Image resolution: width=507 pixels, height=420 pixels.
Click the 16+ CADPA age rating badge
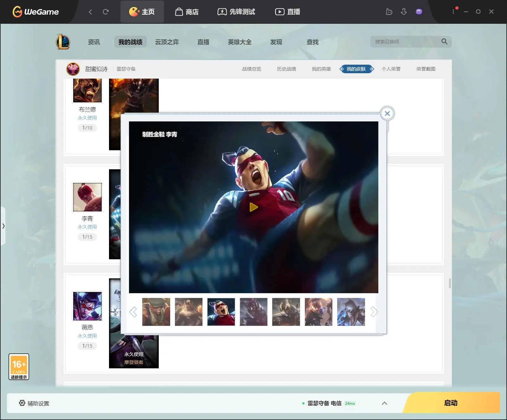click(19, 367)
